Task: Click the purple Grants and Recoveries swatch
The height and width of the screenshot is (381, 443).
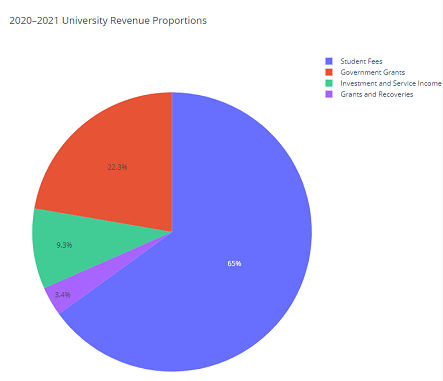Action: click(x=329, y=94)
